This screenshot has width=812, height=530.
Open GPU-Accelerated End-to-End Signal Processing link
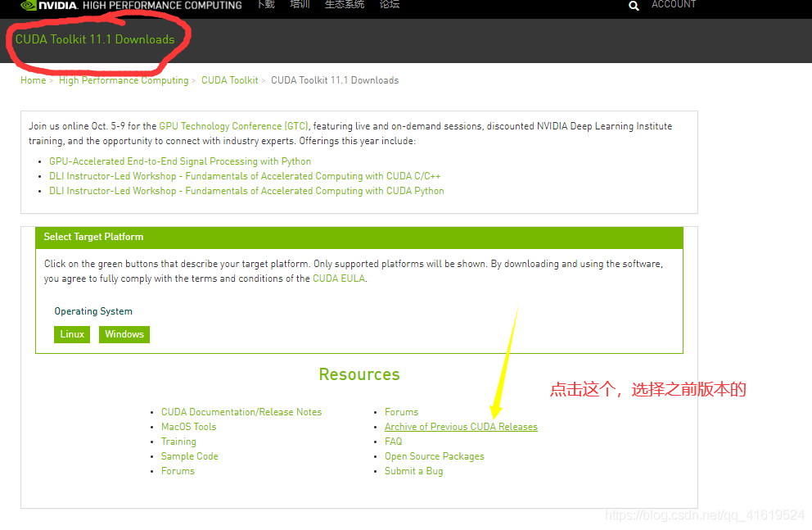tap(180, 161)
